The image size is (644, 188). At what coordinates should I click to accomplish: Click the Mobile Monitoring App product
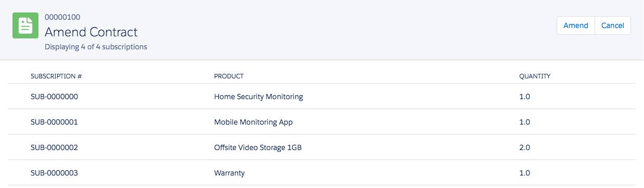click(253, 122)
